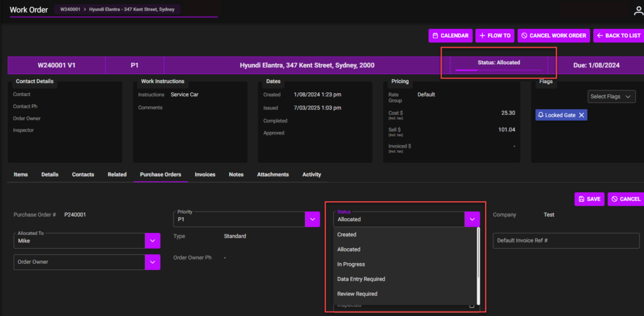Switch to the Invoices tab
The height and width of the screenshot is (316, 644).
click(x=205, y=175)
